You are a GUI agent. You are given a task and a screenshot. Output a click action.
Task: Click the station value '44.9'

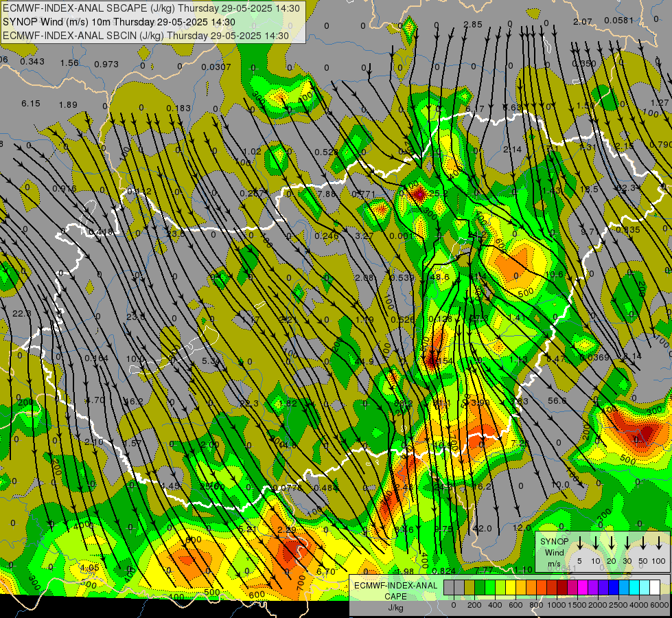(364, 362)
